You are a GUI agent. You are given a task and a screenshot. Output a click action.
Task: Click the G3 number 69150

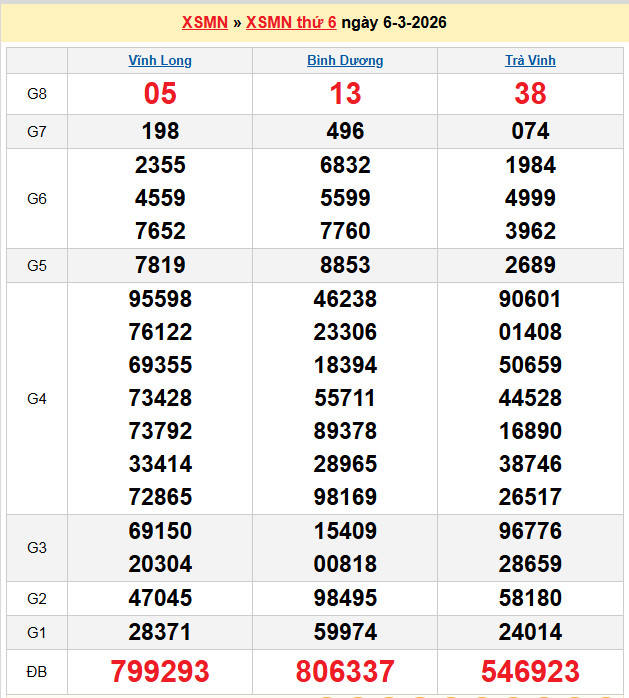pos(160,530)
